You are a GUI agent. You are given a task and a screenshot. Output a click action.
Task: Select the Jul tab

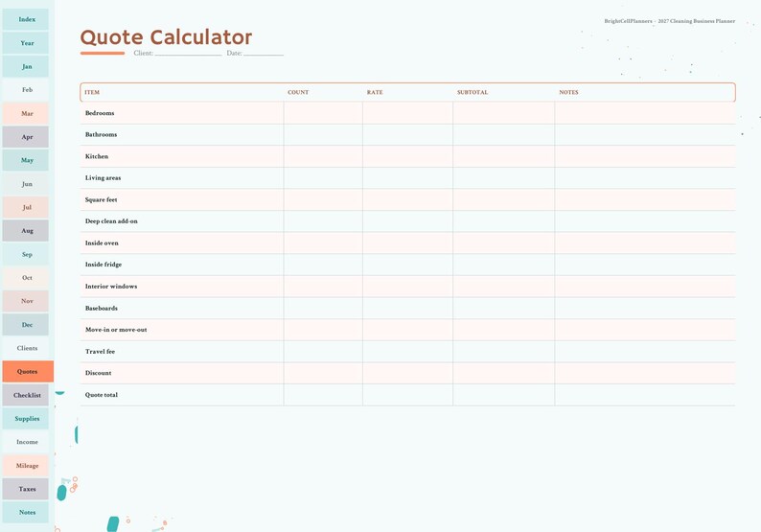pos(26,207)
